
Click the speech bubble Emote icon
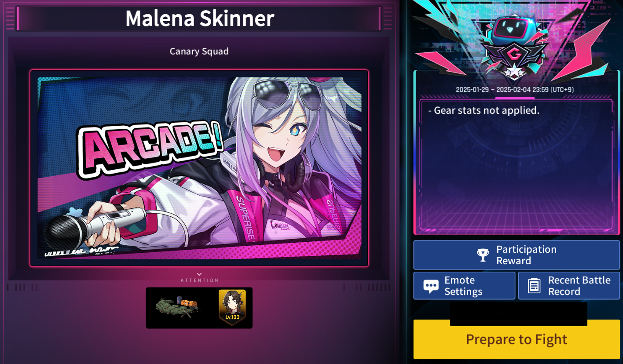pyautogui.click(x=431, y=286)
